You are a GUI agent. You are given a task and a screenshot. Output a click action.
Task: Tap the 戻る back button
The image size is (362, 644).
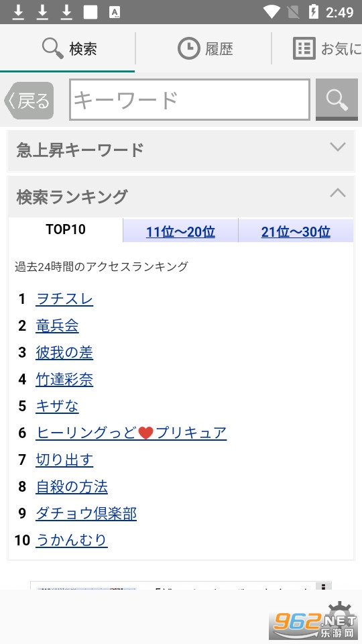29,101
